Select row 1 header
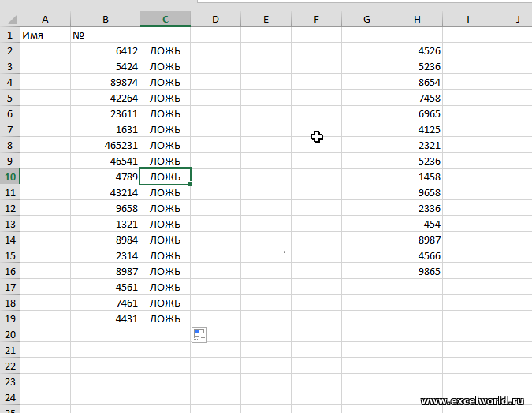532x413 pixels. [9, 35]
